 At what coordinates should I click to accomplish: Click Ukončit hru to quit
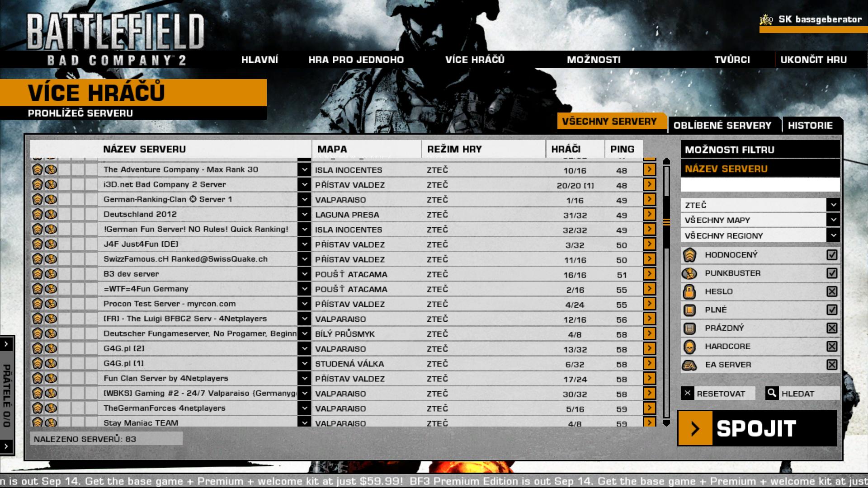(814, 60)
